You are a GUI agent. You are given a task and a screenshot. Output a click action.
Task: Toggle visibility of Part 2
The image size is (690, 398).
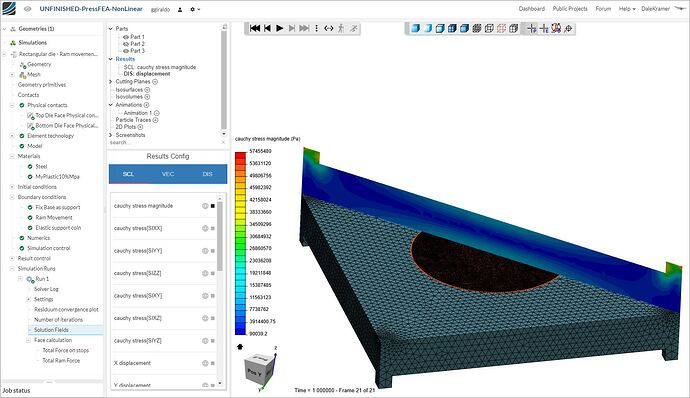coord(126,44)
